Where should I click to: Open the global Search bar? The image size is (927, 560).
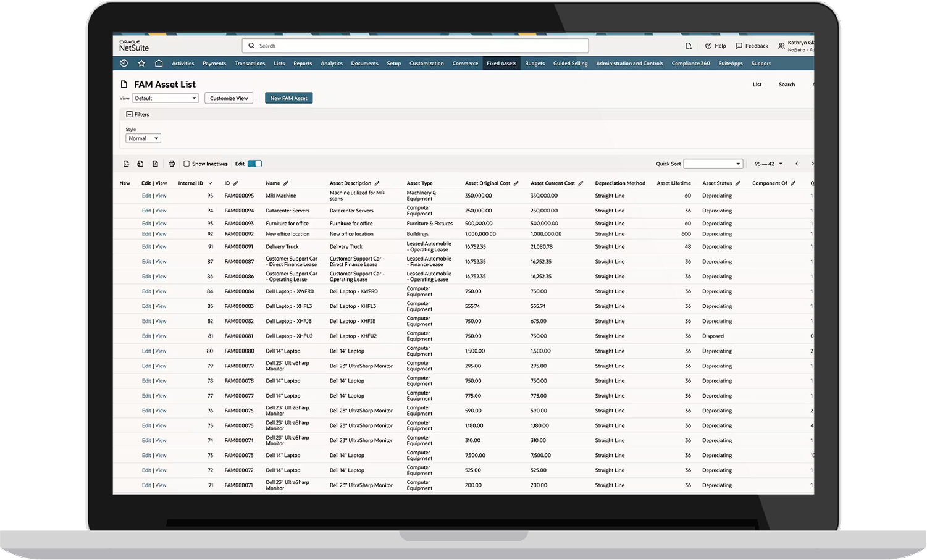[414, 46]
